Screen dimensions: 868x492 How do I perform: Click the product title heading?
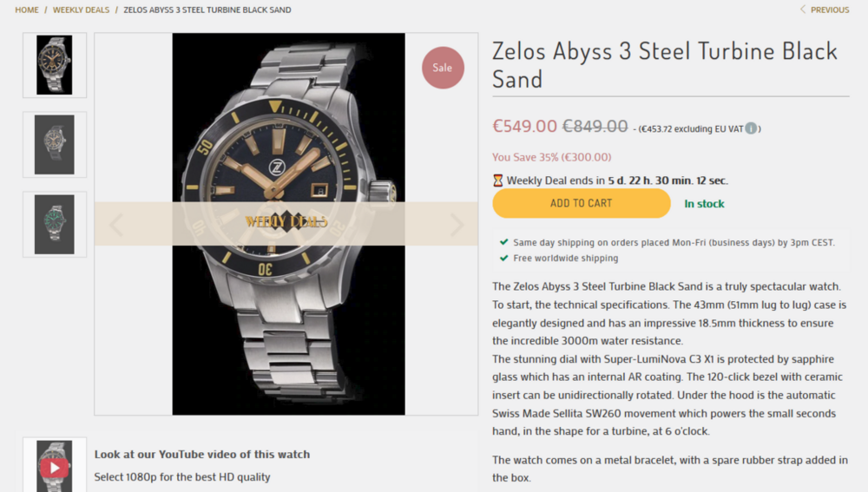pyautogui.click(x=664, y=64)
